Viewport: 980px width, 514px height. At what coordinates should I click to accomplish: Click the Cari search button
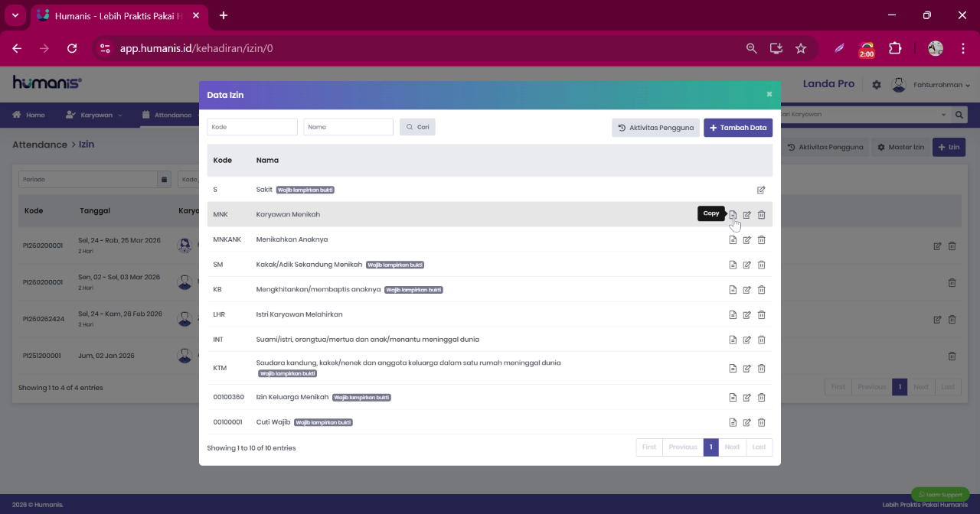[417, 127]
